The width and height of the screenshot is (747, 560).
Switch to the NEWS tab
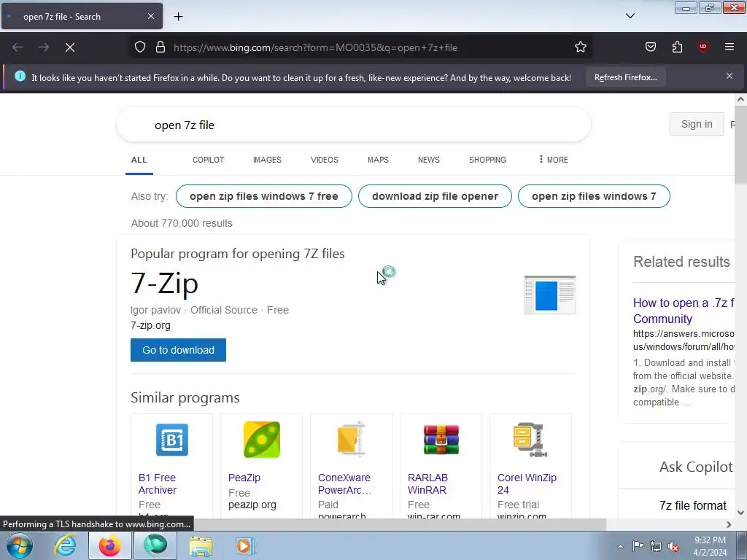pyautogui.click(x=429, y=160)
